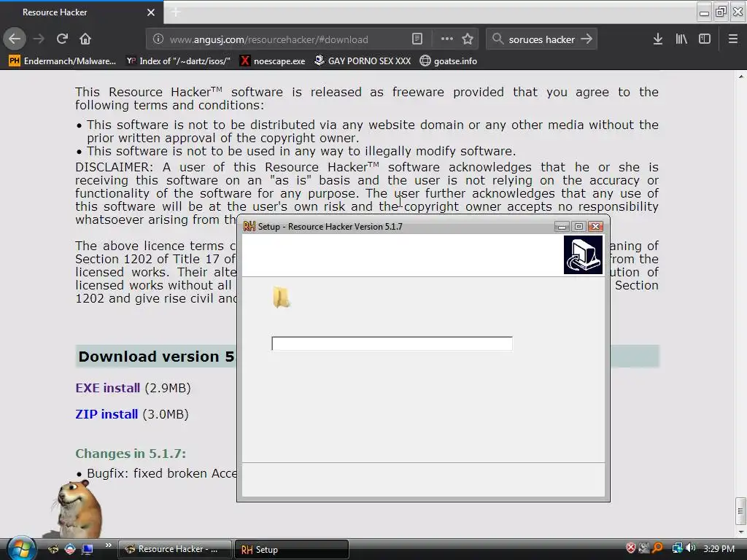
Task: Open the noescape.exe bookmark
Action: (273, 61)
